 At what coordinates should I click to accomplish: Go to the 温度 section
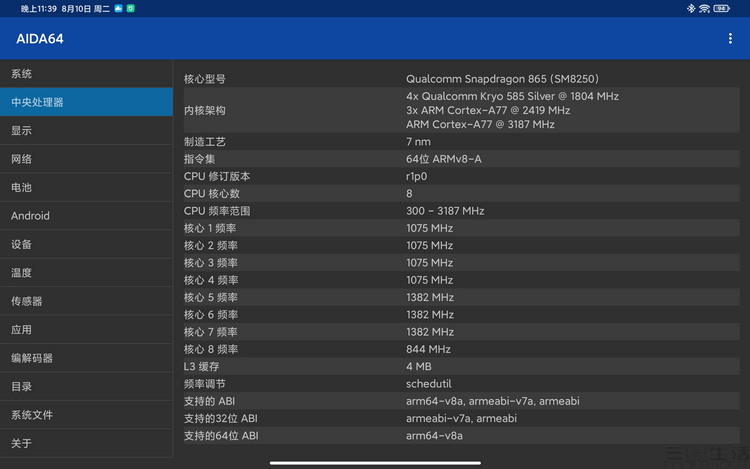[86, 273]
